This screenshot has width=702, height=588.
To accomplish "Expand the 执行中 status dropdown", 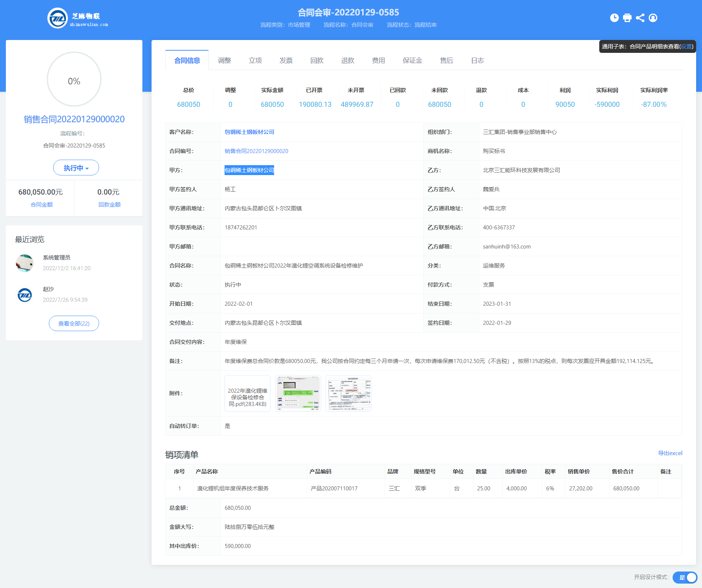I will point(76,168).
